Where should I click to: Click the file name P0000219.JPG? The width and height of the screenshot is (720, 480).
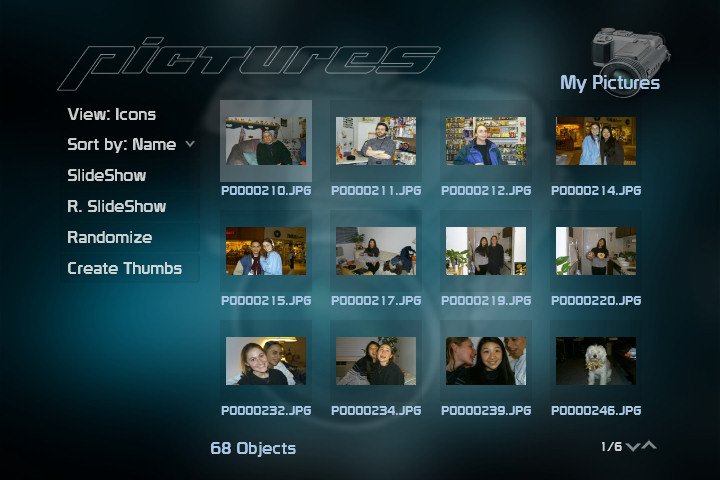click(486, 301)
